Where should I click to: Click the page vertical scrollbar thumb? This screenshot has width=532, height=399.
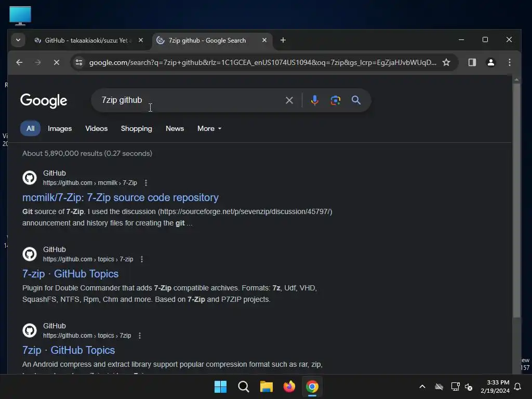click(516, 200)
